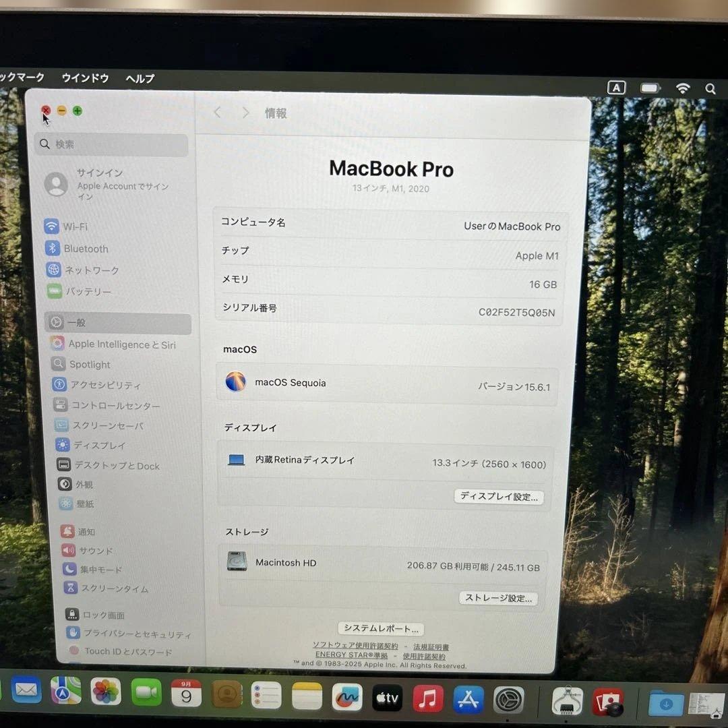Open the ウインドウ menu
728x728 pixels.
tap(85, 78)
